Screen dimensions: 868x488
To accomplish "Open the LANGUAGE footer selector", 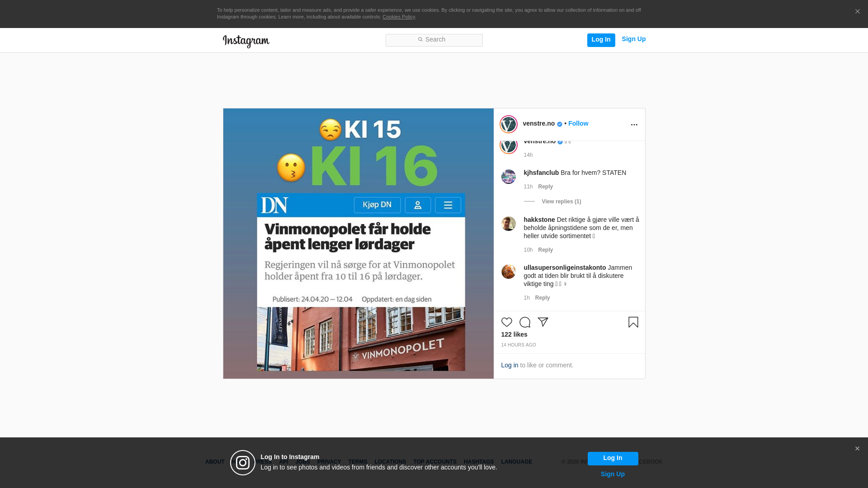I will 516,462.
